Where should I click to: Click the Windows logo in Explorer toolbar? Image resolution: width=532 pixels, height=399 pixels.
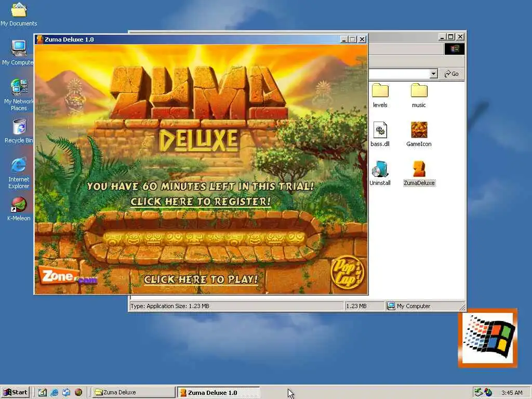(x=454, y=49)
